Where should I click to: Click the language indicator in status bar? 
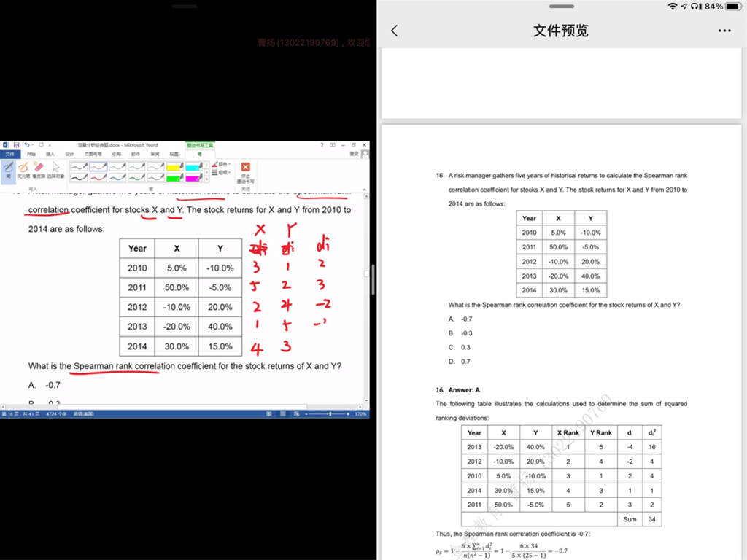pyautogui.click(x=83, y=414)
